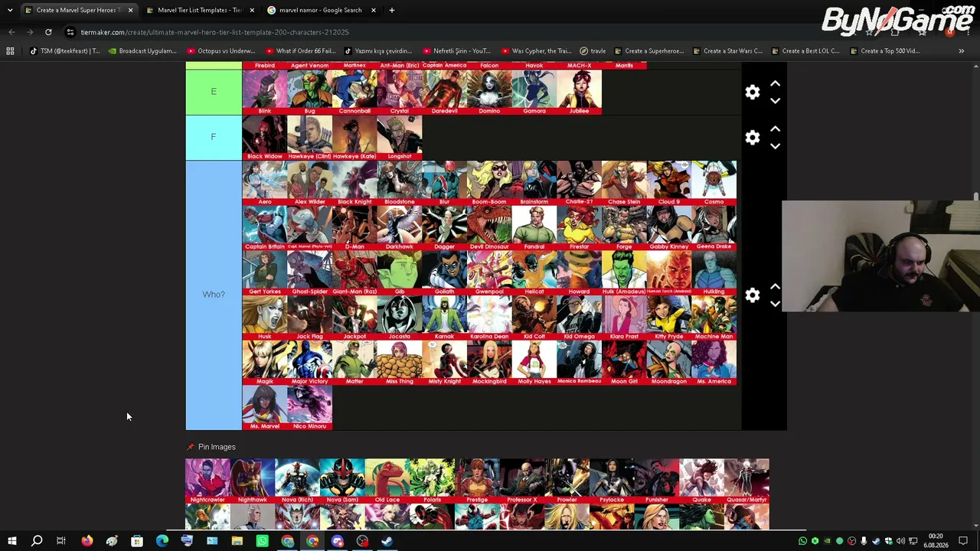
Task: Move tier E row down
Action: 775,100
